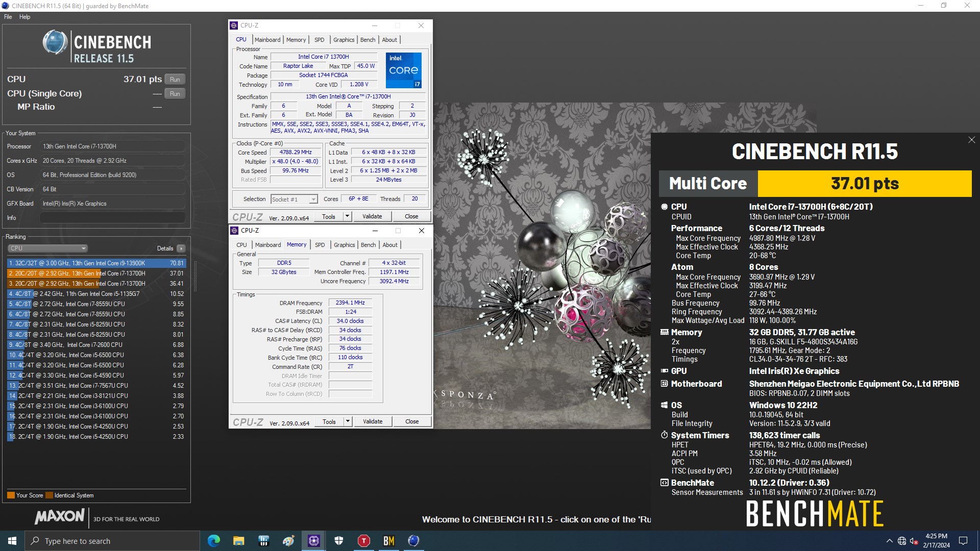Click the Cinebench globe logo
The height and width of the screenshot is (551, 980).
click(55, 42)
